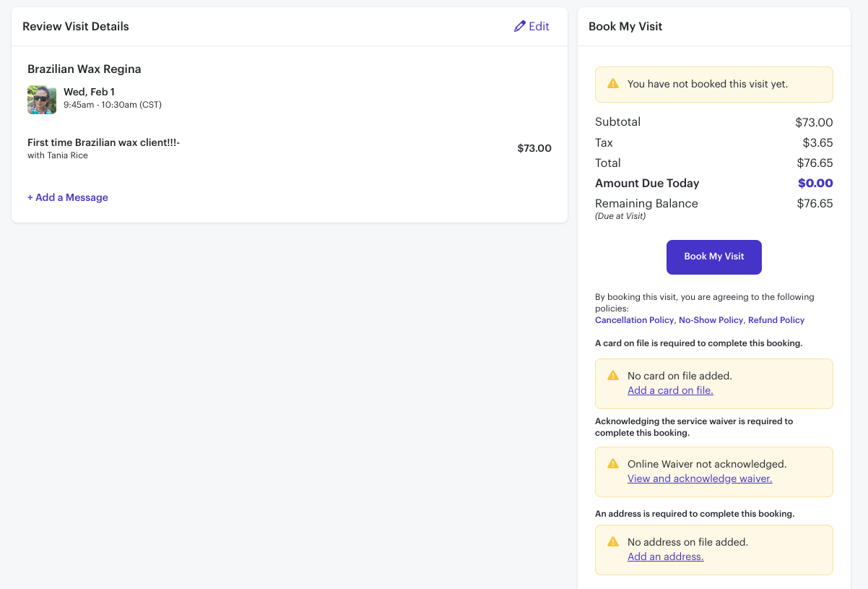Viewport: 868px width, 589px height.
Task: Click the Edit pencil icon
Action: pos(520,26)
